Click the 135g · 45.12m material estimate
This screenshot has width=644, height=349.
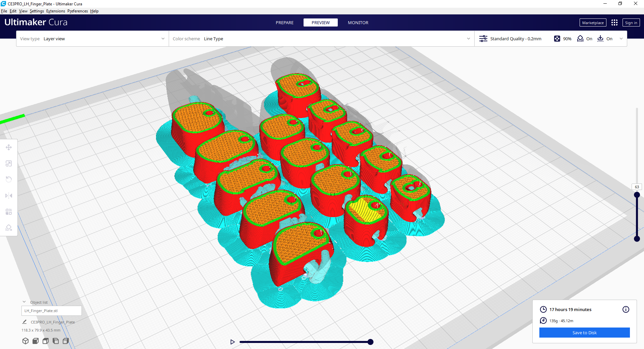click(x=561, y=321)
